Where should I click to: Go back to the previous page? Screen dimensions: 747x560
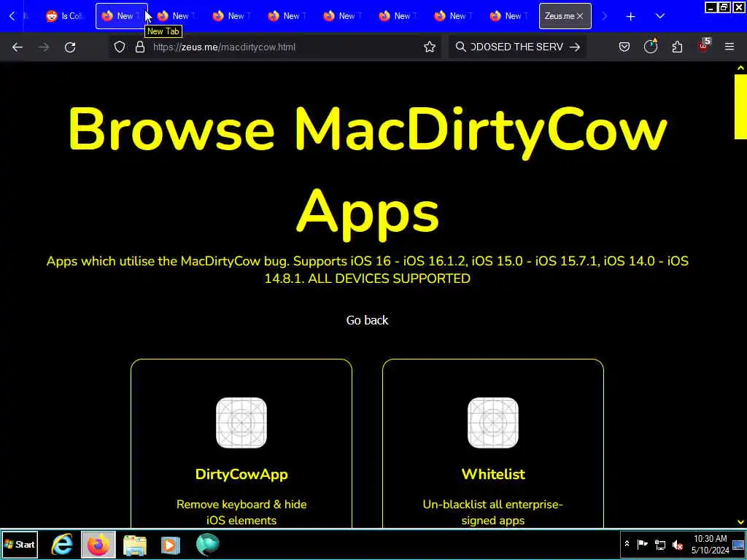(x=18, y=47)
